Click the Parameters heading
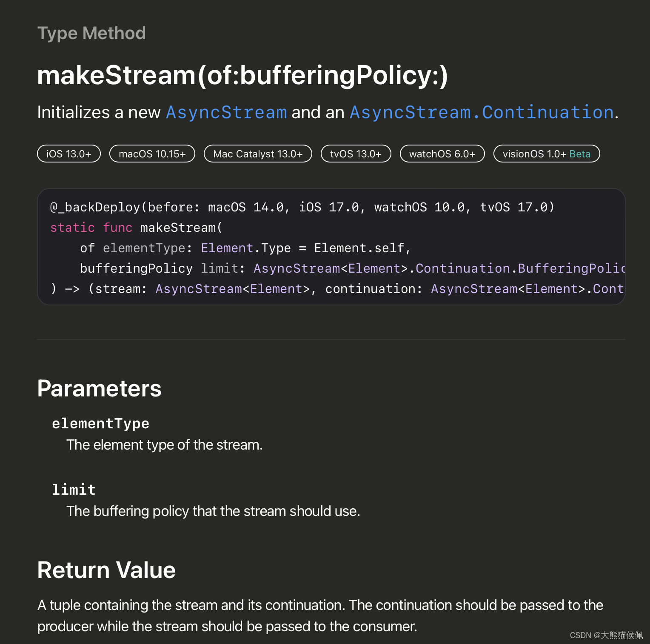 coord(99,388)
